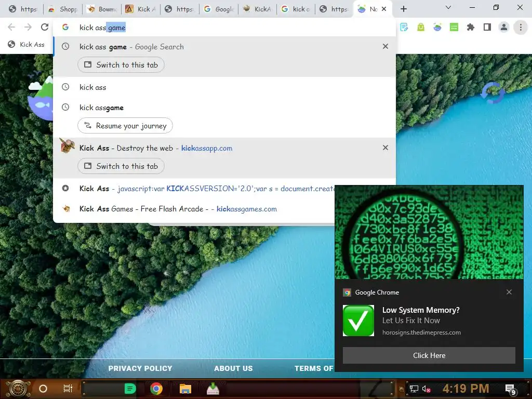
Task: Click the notification's Click Here button
Action: (429, 355)
